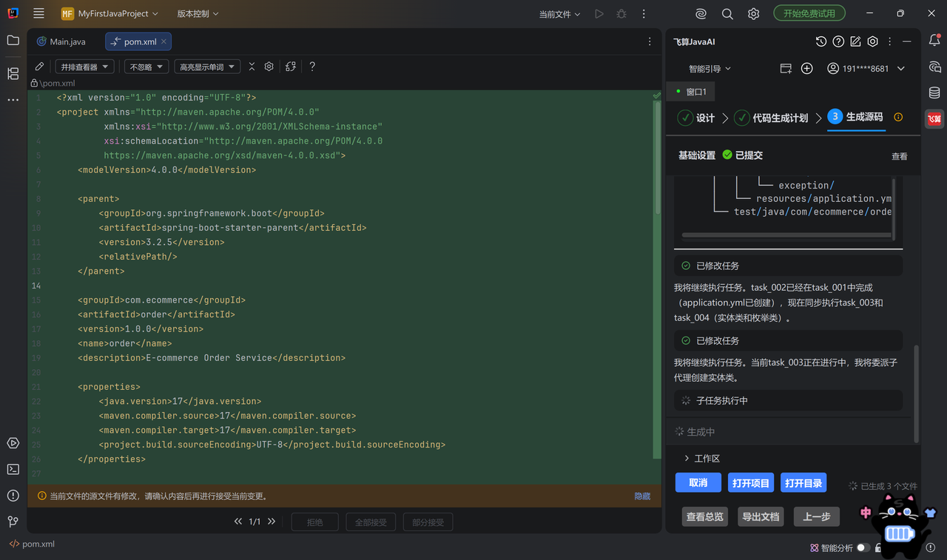
Task: Click 导出文档 button
Action: pos(761,516)
